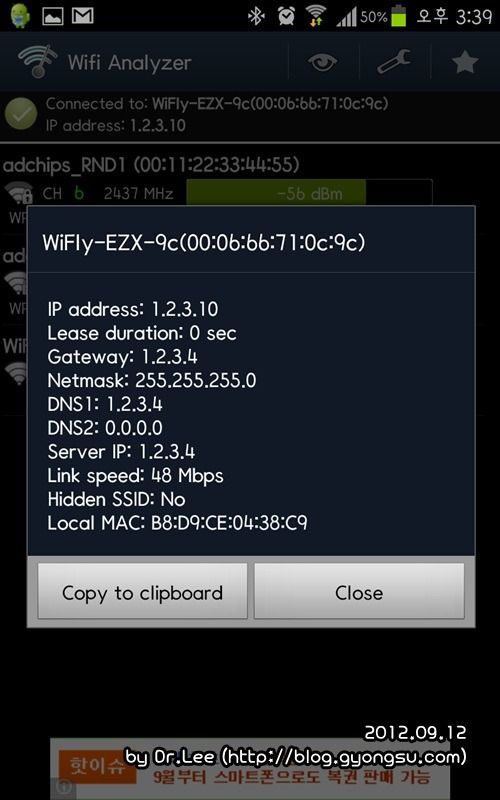Tap the -56 dBm signal strength bar
The width and height of the screenshot is (500, 800).
pyautogui.click(x=309, y=193)
